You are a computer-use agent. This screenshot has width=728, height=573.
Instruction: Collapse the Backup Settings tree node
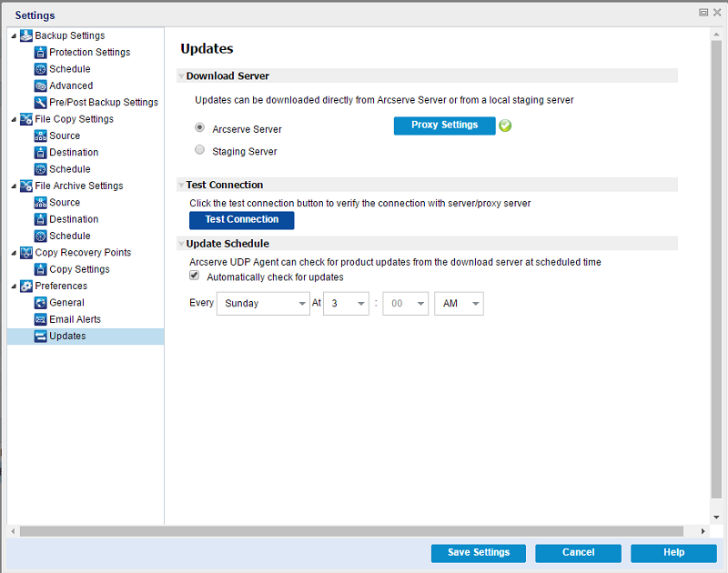click(14, 36)
